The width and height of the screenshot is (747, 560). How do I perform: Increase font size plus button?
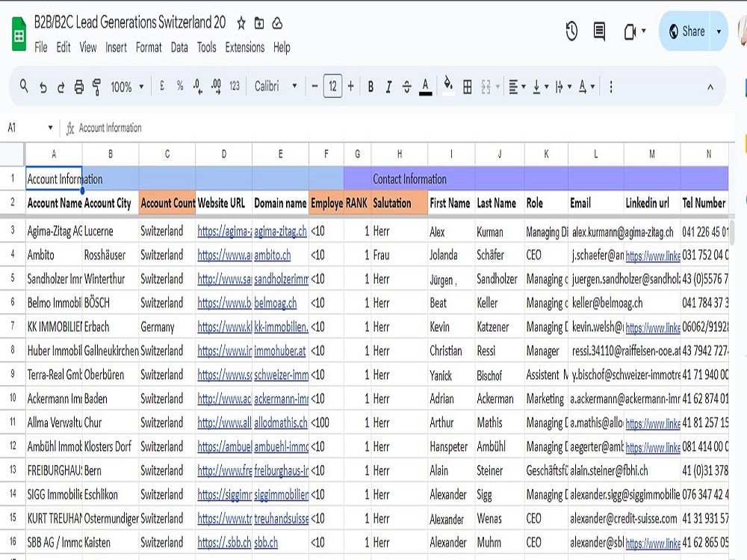pyautogui.click(x=350, y=86)
